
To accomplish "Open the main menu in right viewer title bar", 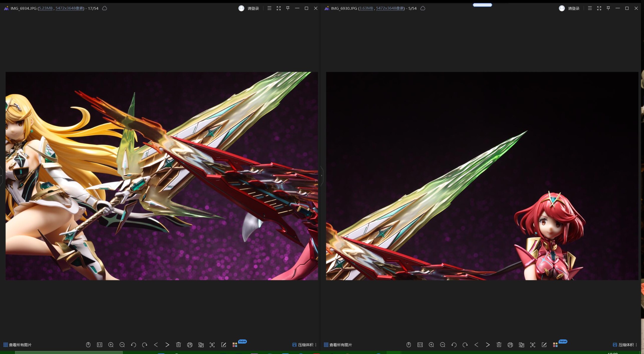I will coord(590,8).
